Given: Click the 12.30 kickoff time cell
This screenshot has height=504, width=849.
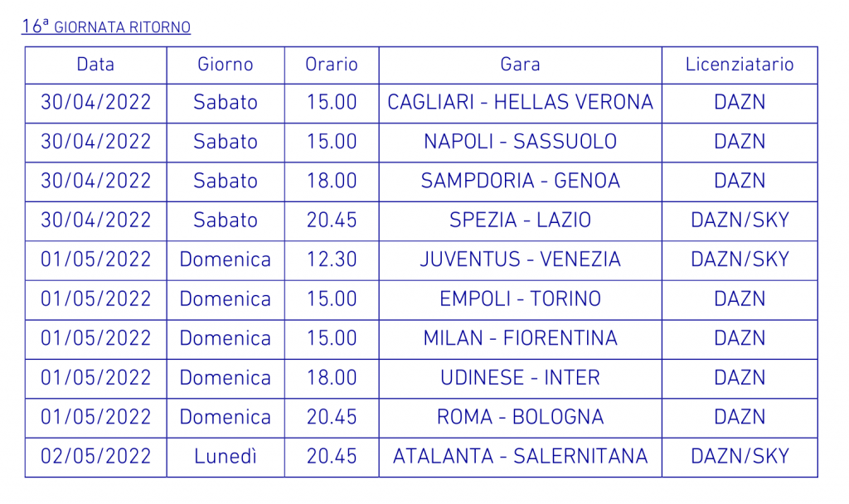Looking at the screenshot, I should click(332, 260).
